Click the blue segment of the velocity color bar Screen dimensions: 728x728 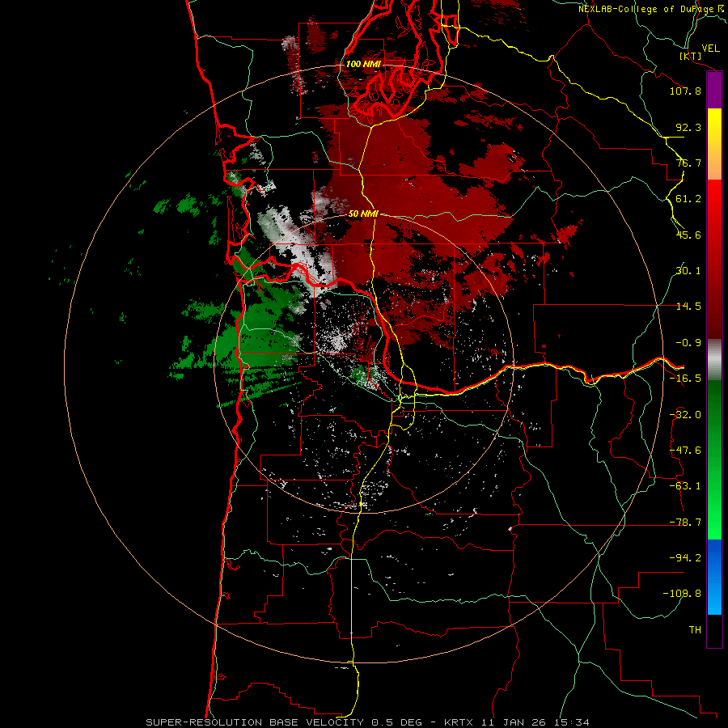point(714,577)
